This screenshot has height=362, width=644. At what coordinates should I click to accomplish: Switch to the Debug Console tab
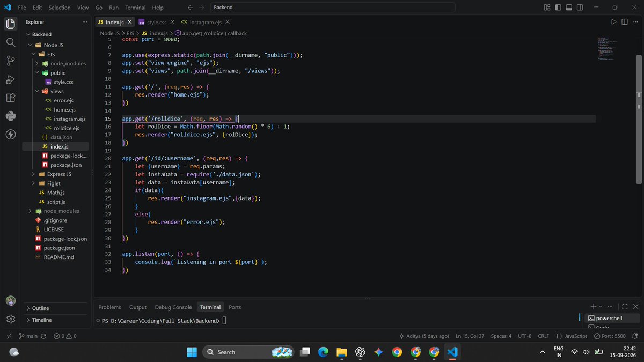tap(173, 307)
